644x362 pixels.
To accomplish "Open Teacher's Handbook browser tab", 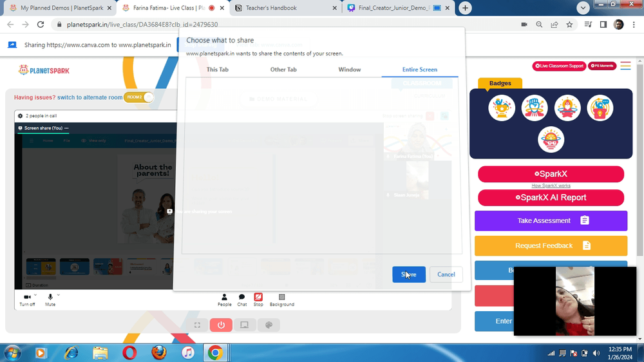I will [x=285, y=8].
